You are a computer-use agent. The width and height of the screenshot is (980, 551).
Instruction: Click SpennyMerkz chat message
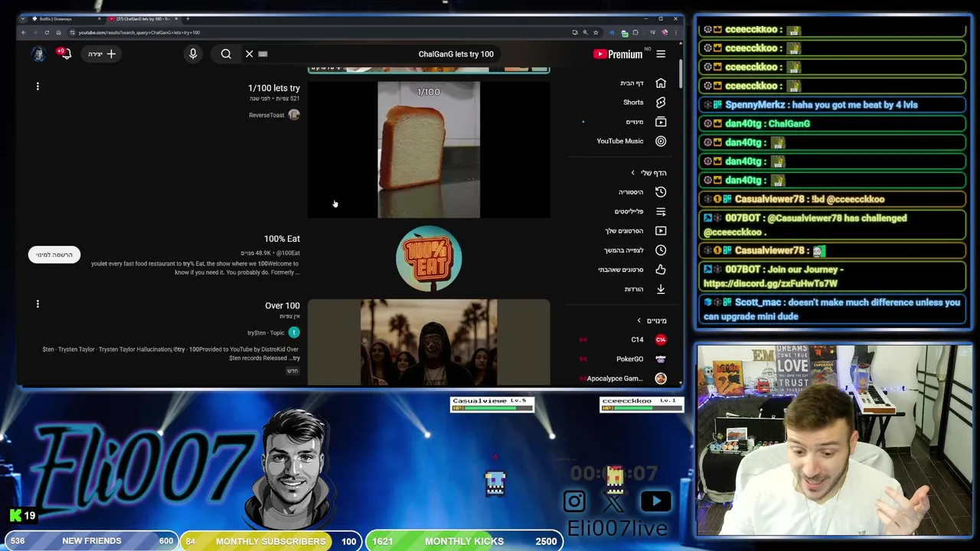[834, 105]
